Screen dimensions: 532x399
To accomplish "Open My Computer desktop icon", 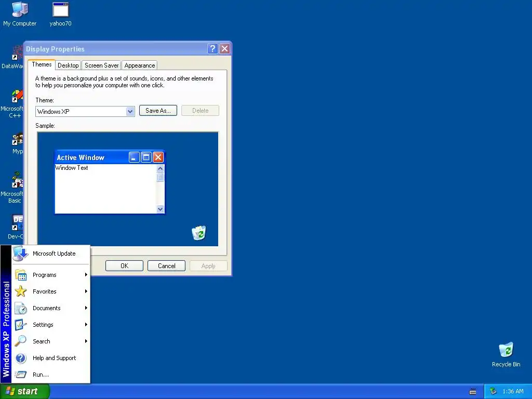I will tap(20, 14).
